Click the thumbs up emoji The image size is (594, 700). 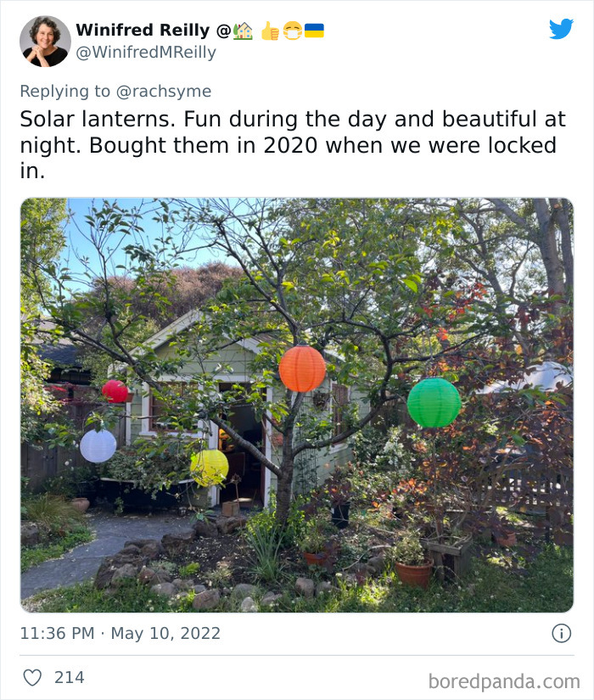(x=270, y=31)
